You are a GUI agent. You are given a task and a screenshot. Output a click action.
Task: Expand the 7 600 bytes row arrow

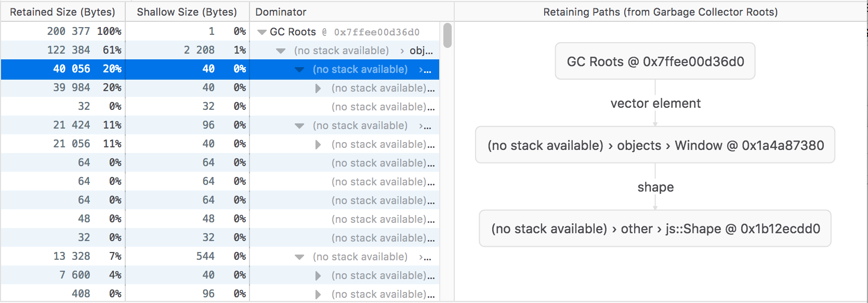[x=318, y=276]
